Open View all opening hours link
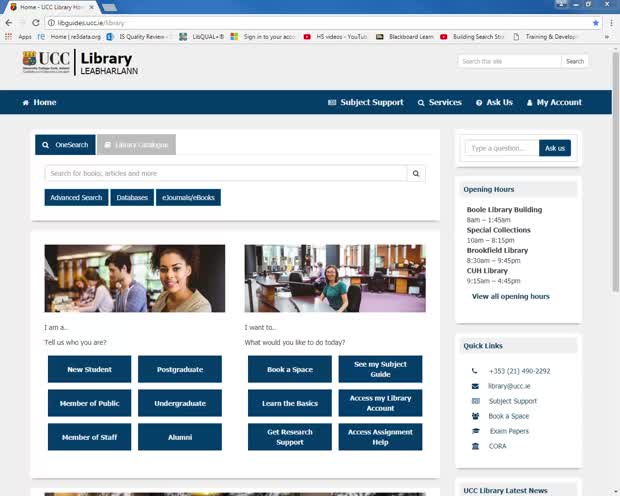This screenshot has width=620, height=496. tap(510, 297)
